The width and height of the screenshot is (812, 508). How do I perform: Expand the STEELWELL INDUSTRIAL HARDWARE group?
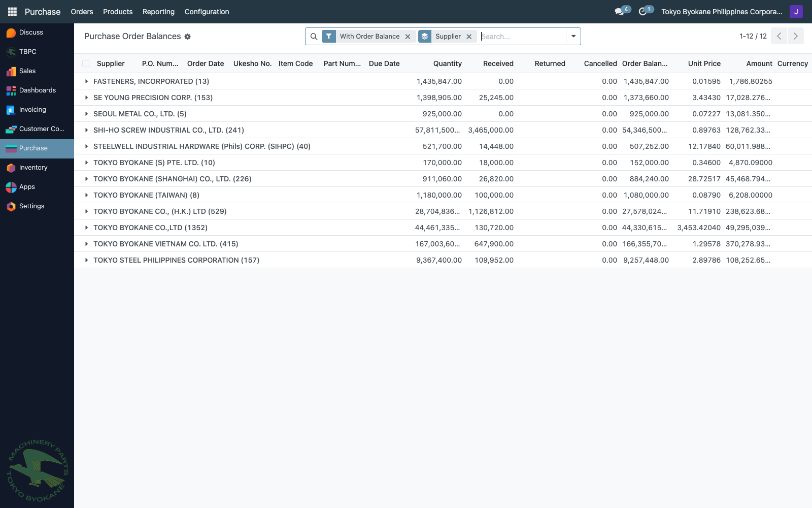(x=87, y=146)
